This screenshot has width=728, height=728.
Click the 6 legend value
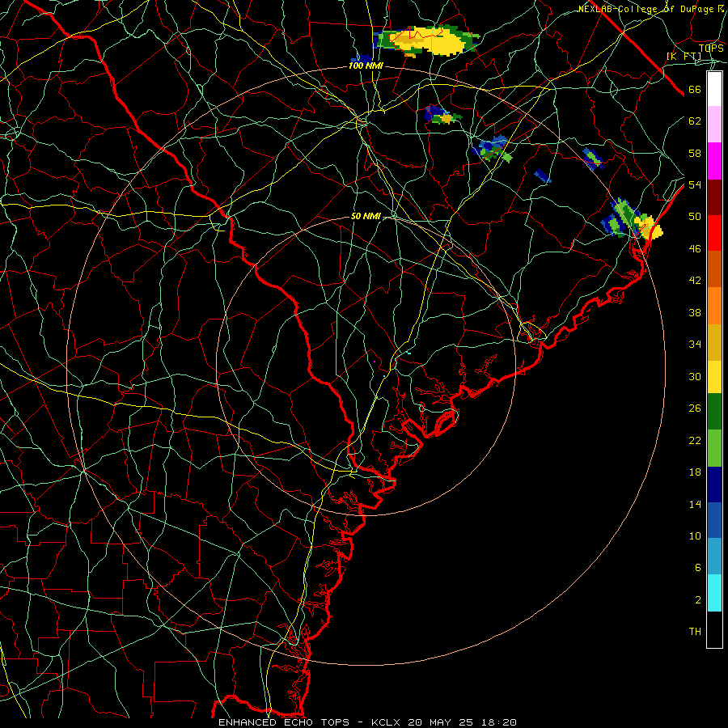698,568
